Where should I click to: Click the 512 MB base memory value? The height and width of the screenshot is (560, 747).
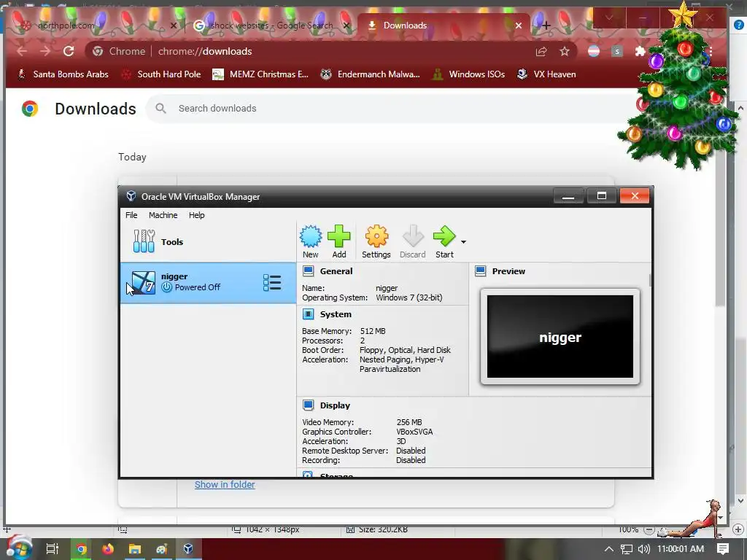pos(373,331)
